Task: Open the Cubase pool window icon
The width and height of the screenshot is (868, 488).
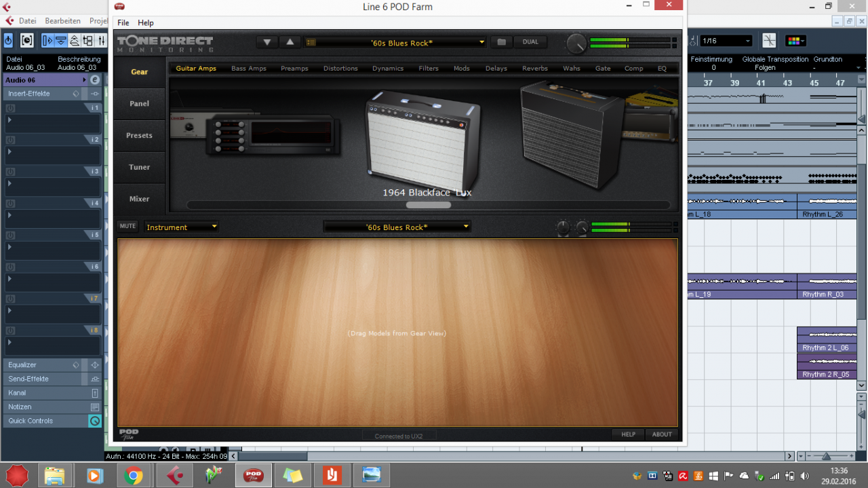Action: coord(88,41)
